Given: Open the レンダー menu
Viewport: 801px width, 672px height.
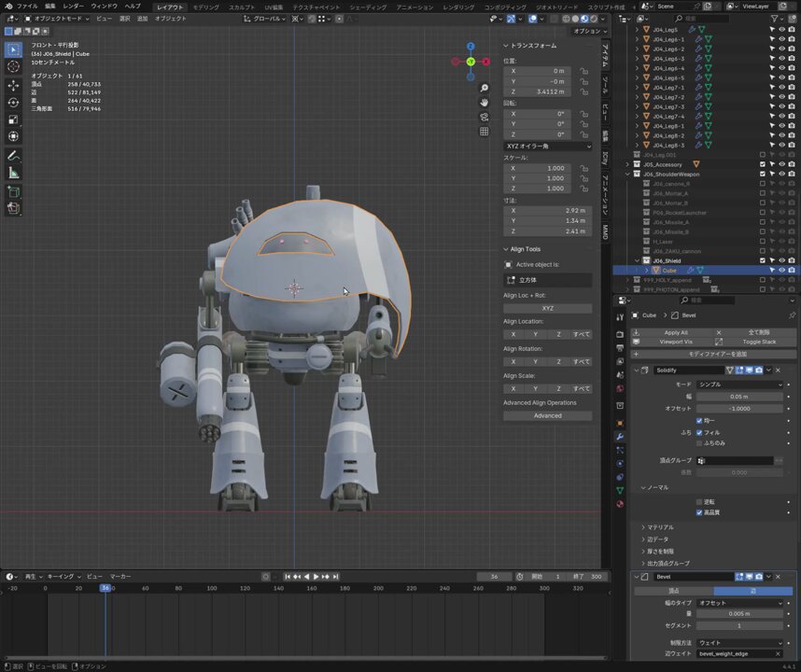Looking at the screenshot, I should (73, 7).
